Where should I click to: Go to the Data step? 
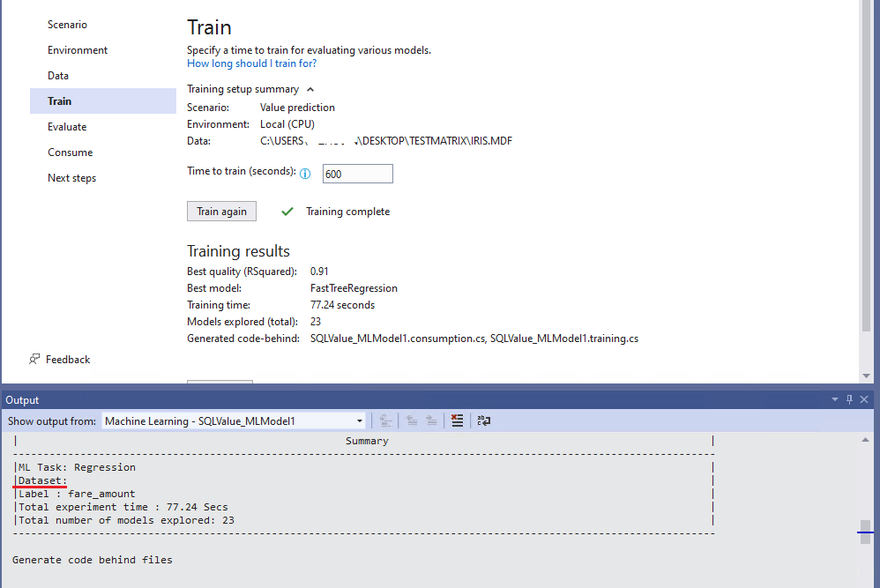click(58, 76)
